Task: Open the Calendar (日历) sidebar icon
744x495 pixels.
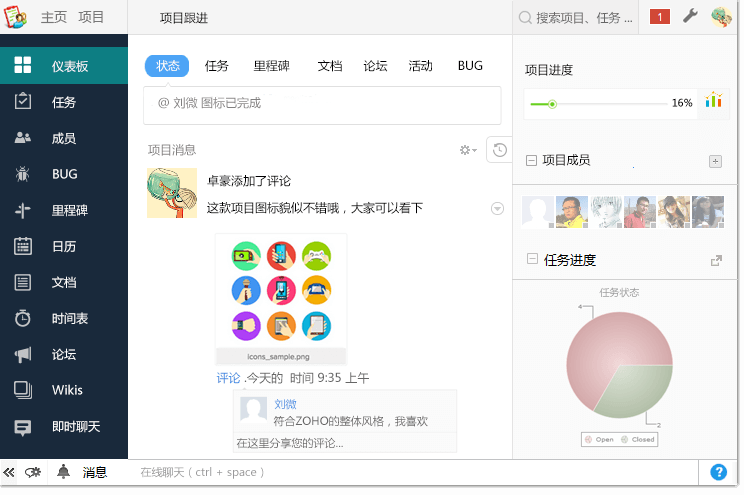Action: 23,246
